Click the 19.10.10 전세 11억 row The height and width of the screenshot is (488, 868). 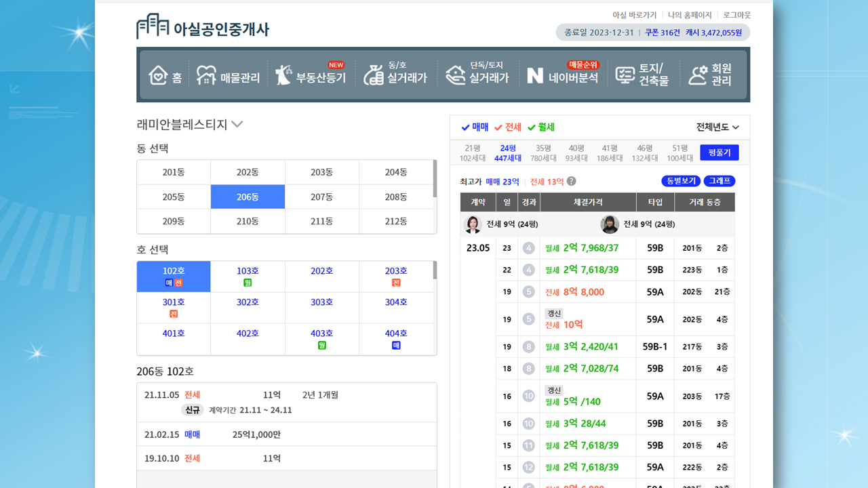coord(287,458)
